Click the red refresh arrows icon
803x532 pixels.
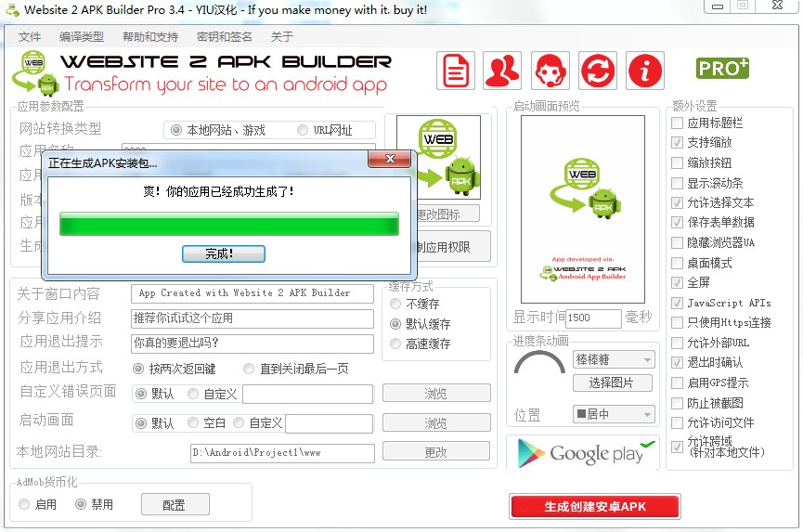[598, 71]
